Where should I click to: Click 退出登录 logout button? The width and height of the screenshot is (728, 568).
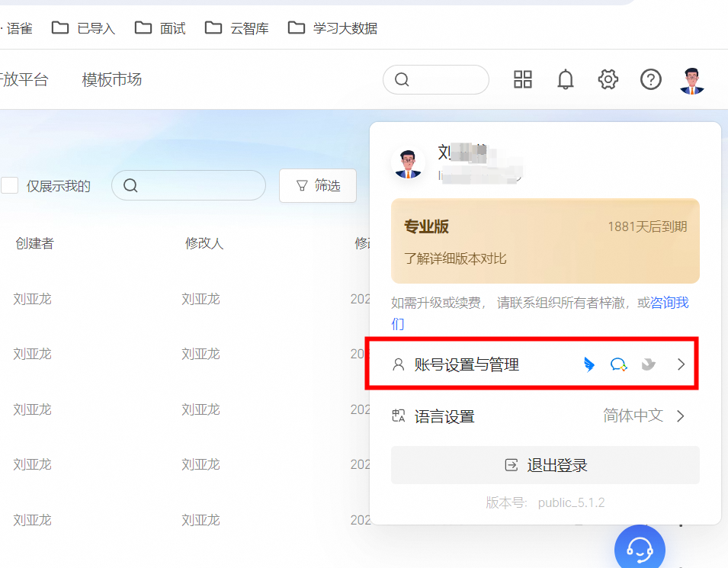pyautogui.click(x=545, y=465)
